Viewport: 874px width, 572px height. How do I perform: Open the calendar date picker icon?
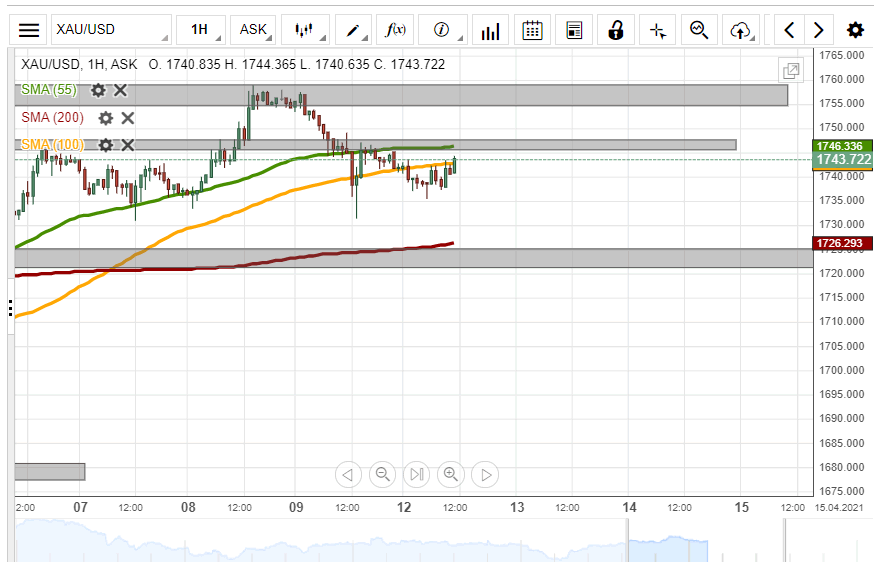[x=533, y=30]
